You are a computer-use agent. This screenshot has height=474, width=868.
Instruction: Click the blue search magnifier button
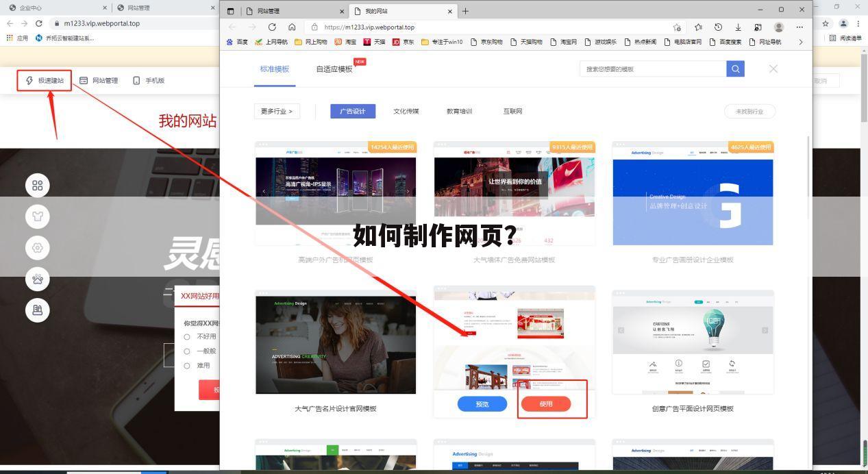pyautogui.click(x=735, y=68)
